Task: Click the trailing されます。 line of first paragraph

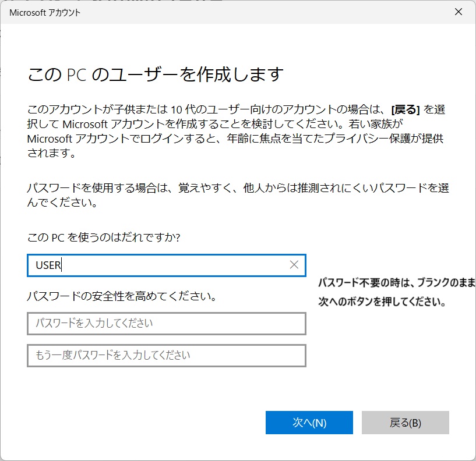Action: (x=51, y=153)
